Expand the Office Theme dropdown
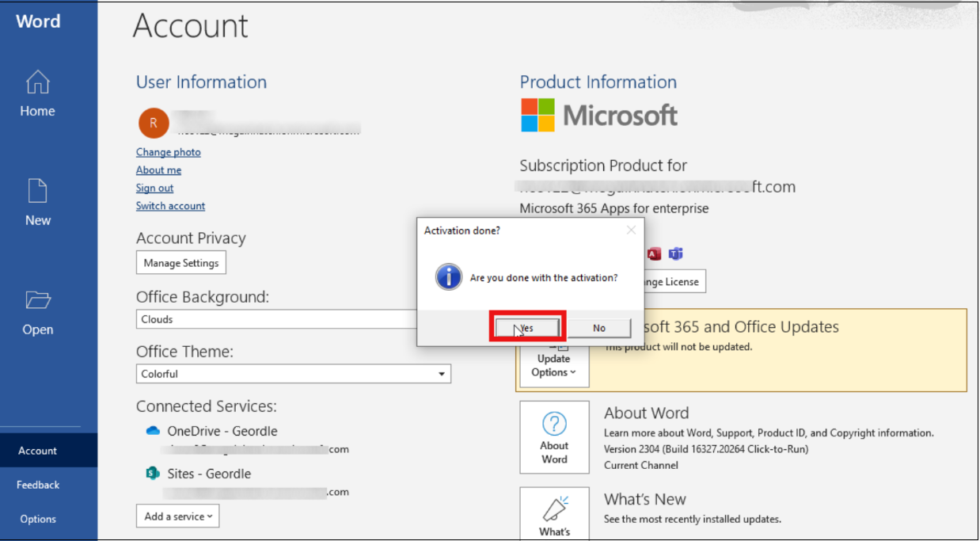Screen dimensions: 980x541 [441, 374]
